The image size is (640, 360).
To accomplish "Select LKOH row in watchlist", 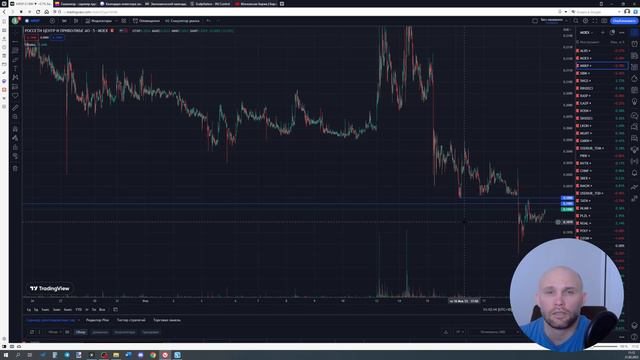I will point(602,126).
